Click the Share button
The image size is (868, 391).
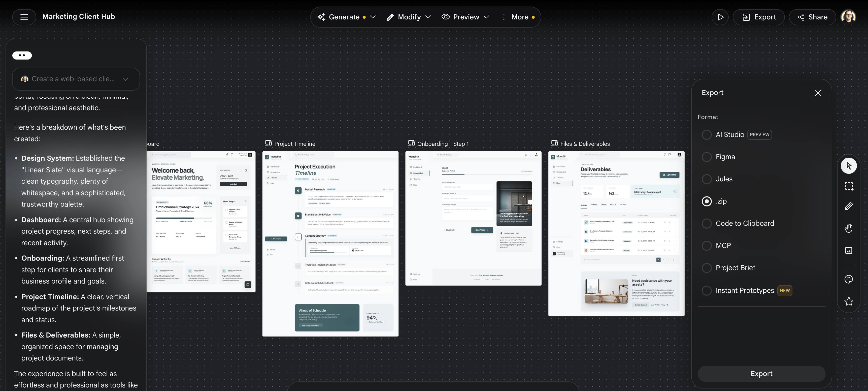tap(812, 17)
